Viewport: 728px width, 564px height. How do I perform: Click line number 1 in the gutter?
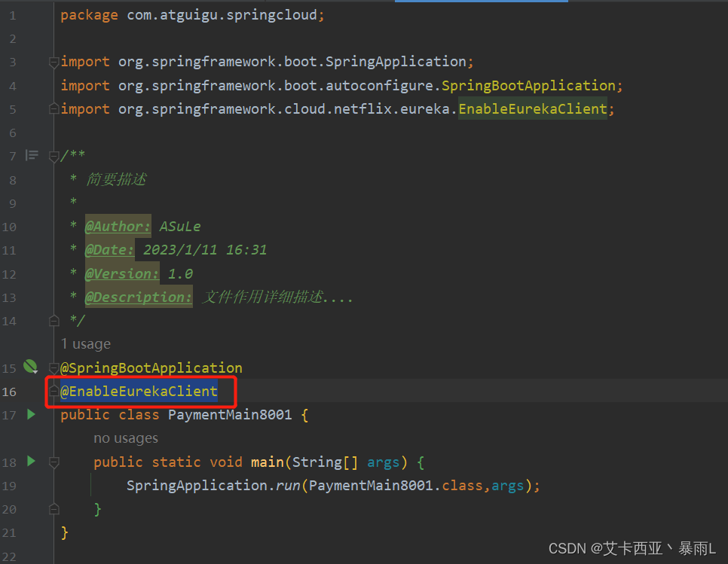point(13,16)
